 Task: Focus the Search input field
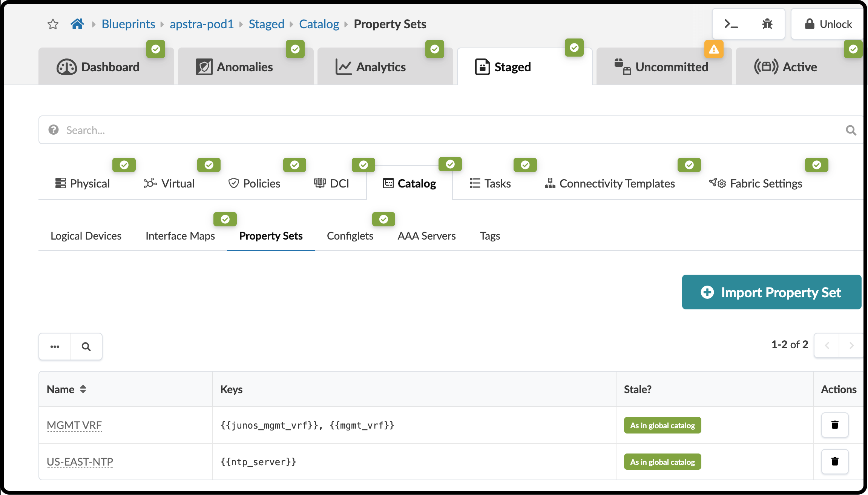[x=451, y=130]
